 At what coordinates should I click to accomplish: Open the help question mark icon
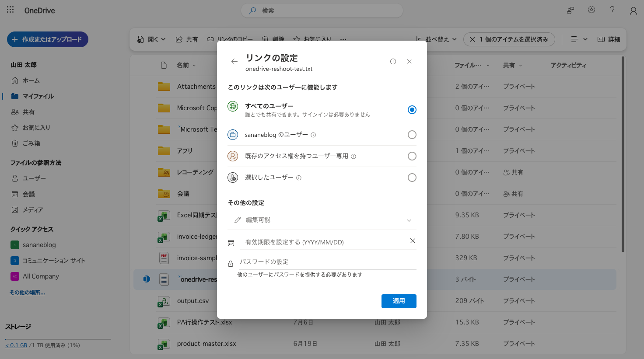coord(612,10)
